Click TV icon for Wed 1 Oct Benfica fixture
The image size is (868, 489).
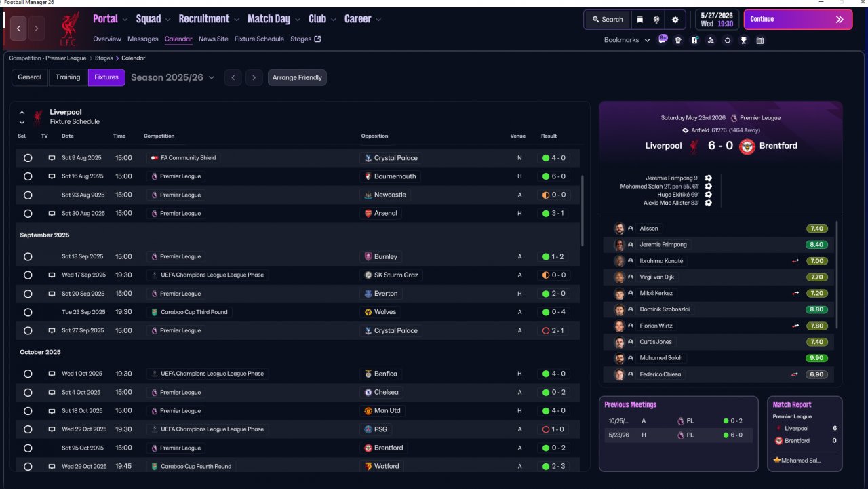tap(52, 374)
